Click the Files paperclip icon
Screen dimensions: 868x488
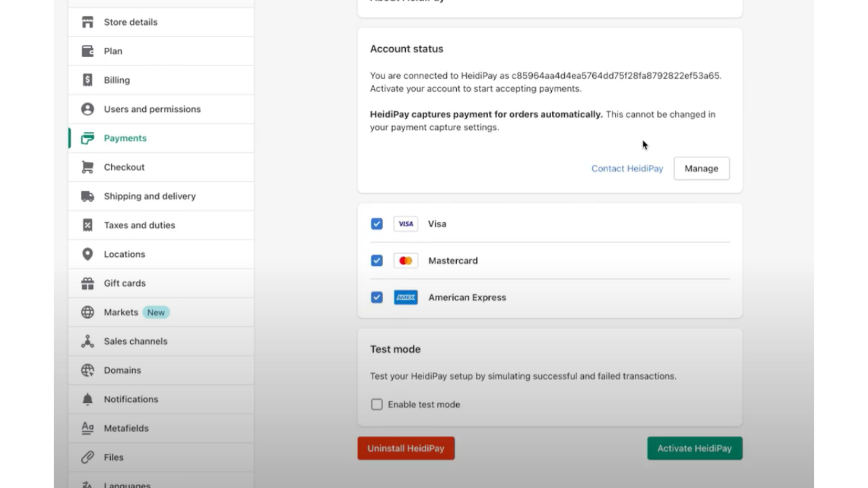tap(87, 457)
